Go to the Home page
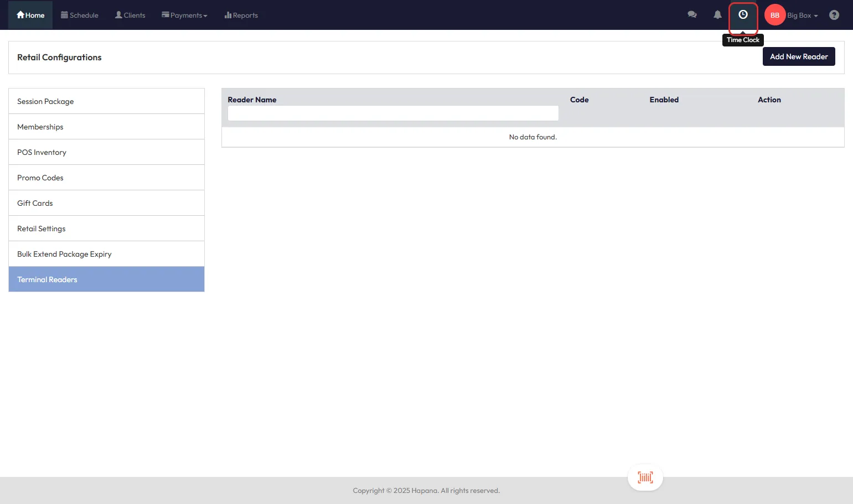 tap(30, 15)
